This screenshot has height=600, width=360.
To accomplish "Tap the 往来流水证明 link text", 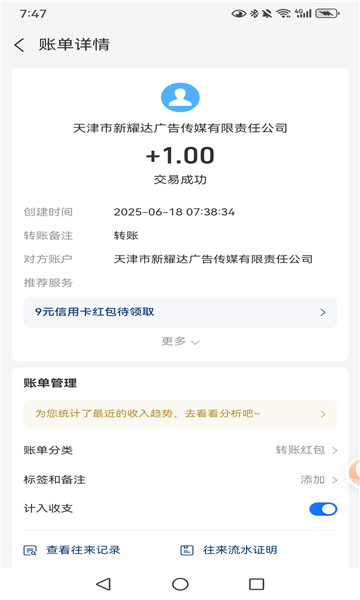I will [x=240, y=550].
